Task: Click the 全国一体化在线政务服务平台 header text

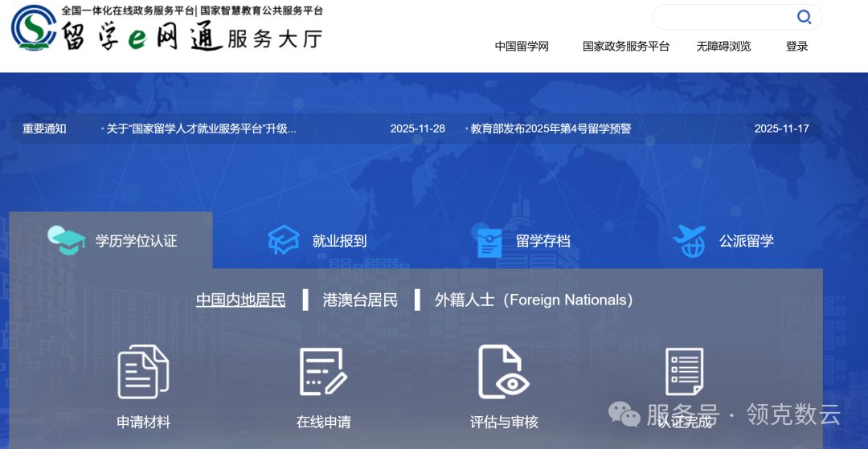Action: 129,10
